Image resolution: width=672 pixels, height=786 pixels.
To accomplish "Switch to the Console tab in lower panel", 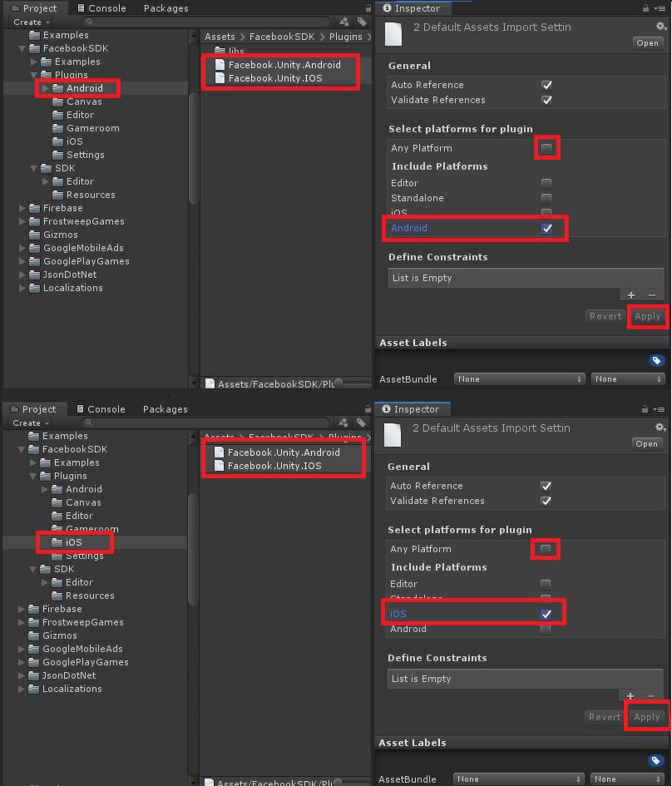I will (101, 409).
